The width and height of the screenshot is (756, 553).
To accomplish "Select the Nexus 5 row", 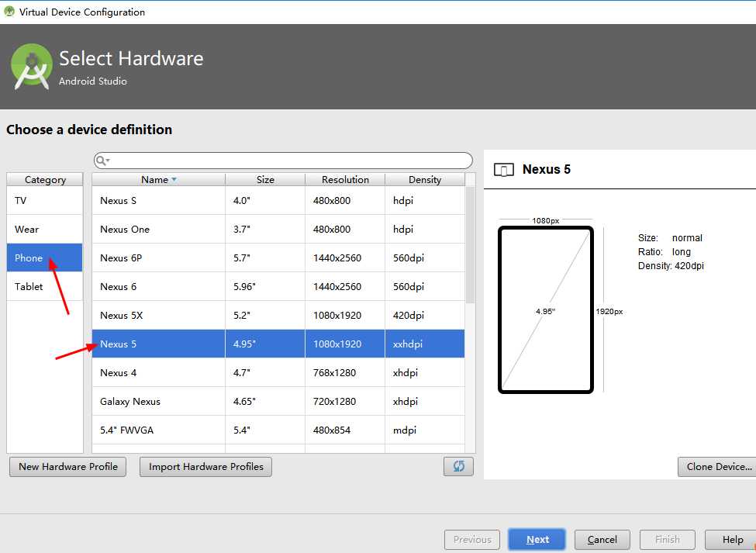I will pyautogui.click(x=278, y=344).
